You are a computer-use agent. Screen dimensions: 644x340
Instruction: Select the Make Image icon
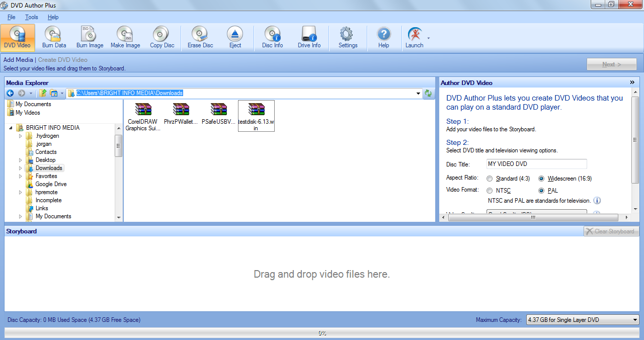click(x=125, y=37)
